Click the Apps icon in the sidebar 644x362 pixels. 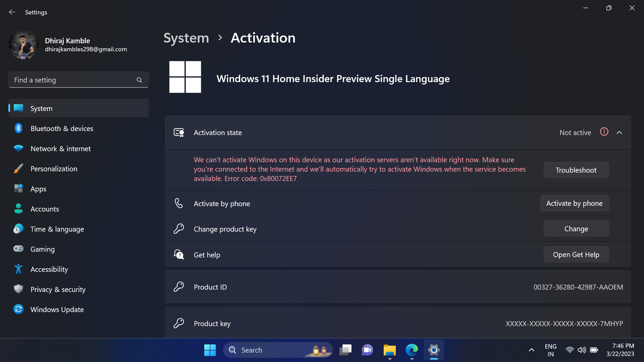tap(18, 189)
